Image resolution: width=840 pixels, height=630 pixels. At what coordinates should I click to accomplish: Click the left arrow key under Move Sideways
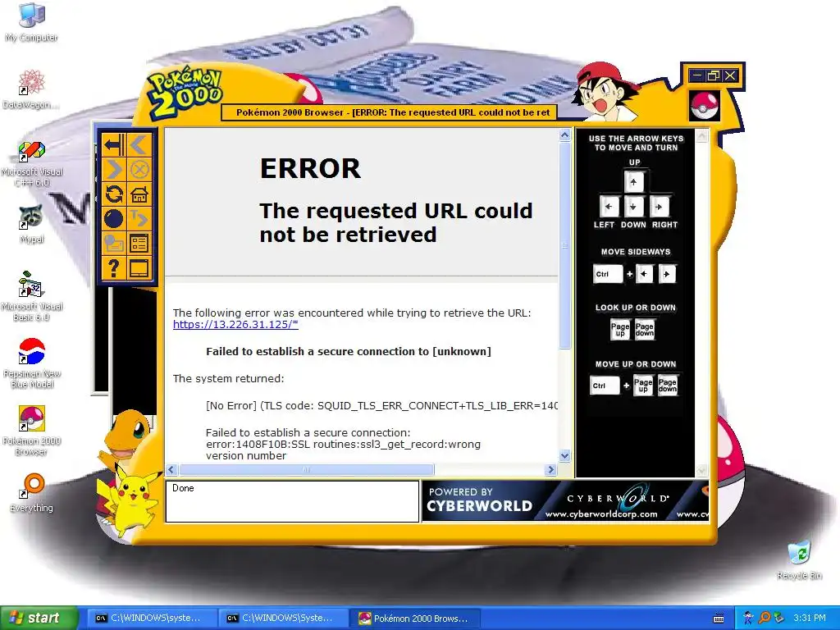645,274
